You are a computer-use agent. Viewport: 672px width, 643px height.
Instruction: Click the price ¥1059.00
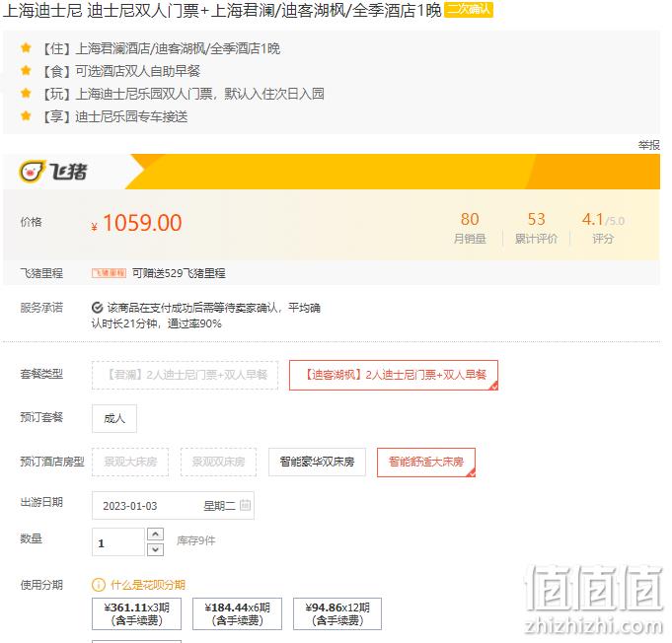137,223
